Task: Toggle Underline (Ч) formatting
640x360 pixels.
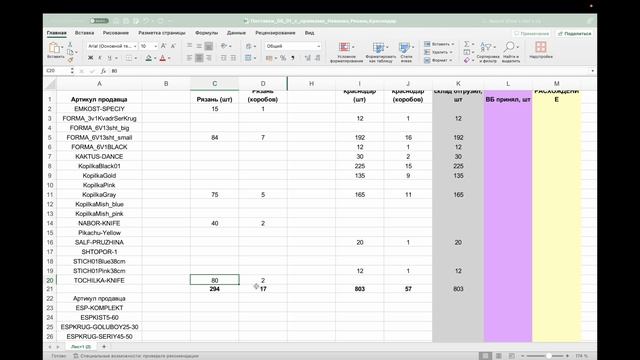Action: [x=109, y=58]
